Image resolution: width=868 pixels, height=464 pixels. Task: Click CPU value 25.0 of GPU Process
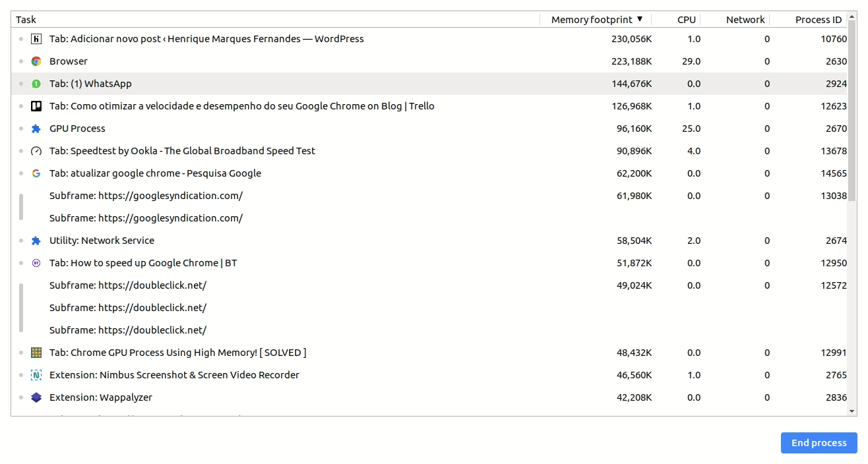[x=691, y=129]
